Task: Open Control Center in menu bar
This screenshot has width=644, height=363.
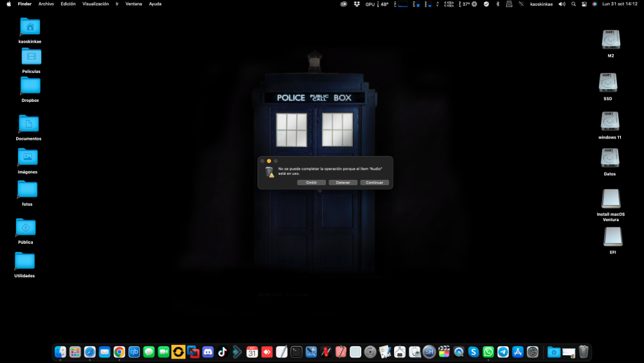Action: pos(584,4)
